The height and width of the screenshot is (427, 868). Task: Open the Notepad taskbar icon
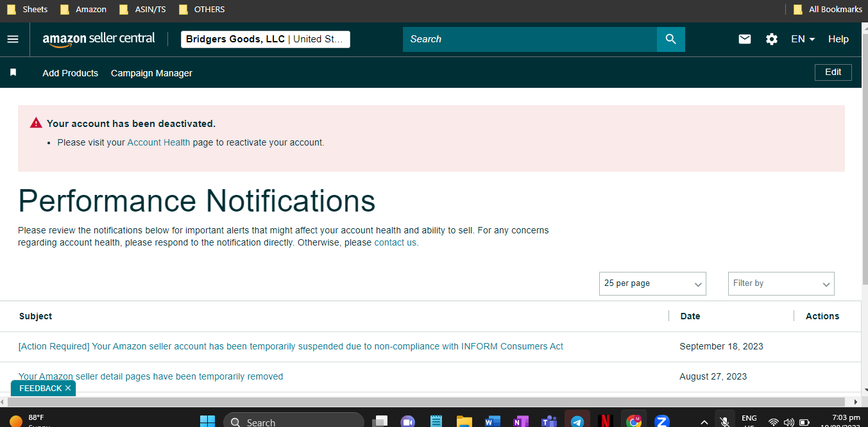436,421
